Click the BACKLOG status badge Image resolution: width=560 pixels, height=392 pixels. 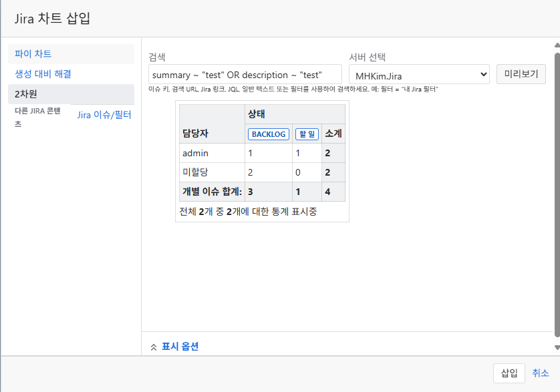[x=269, y=134]
